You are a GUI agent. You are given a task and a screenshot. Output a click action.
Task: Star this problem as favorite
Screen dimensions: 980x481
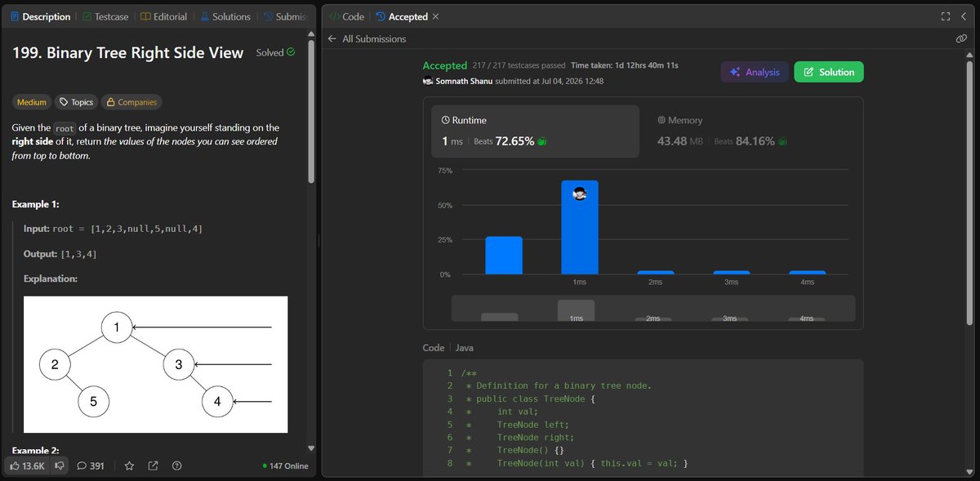click(129, 465)
